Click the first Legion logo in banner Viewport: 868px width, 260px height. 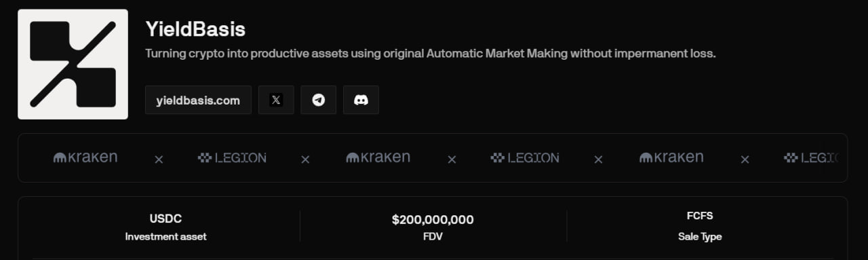(232, 157)
